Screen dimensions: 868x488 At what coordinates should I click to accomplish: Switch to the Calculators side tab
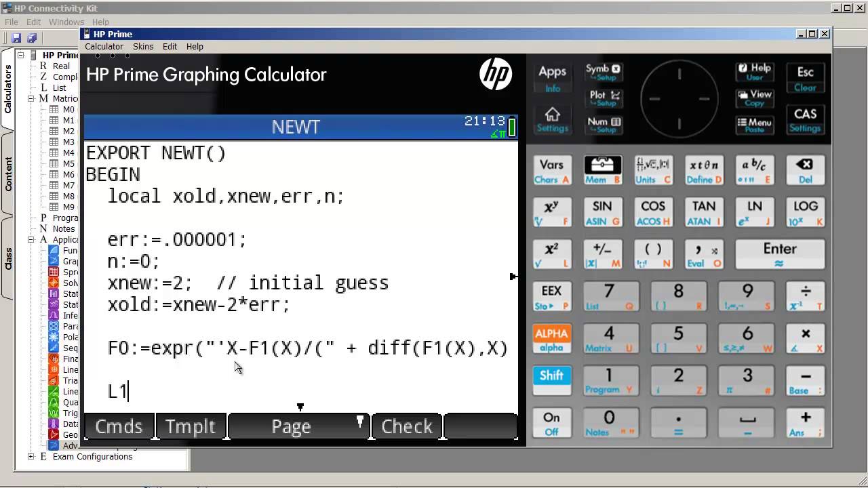8,89
